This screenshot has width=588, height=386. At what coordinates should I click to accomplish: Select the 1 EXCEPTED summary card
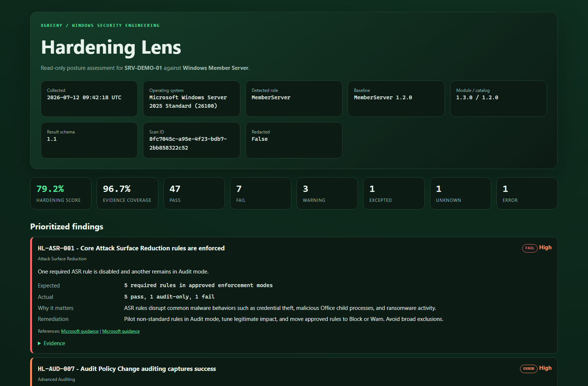pos(394,193)
